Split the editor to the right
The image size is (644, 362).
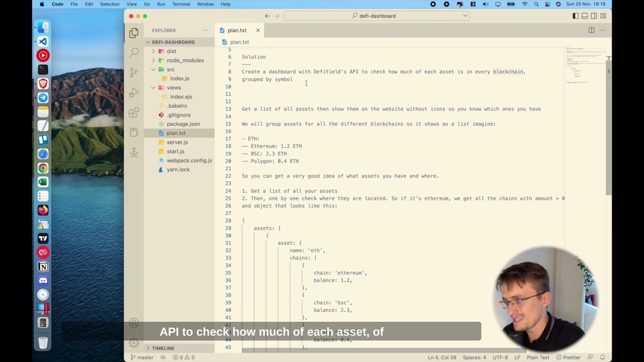[x=592, y=30]
